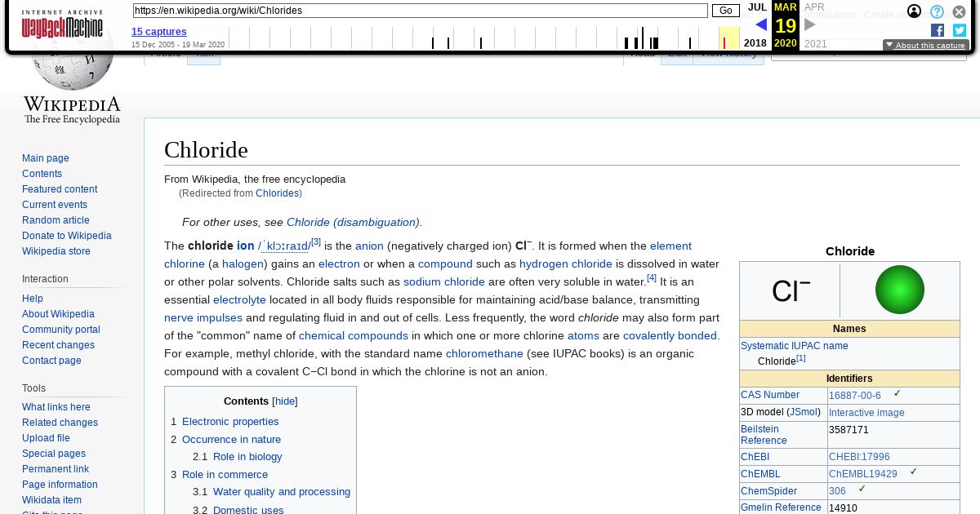Screen dimensions: 980x514
Task: Click the green chloride ion sphere image
Action: coord(900,290)
